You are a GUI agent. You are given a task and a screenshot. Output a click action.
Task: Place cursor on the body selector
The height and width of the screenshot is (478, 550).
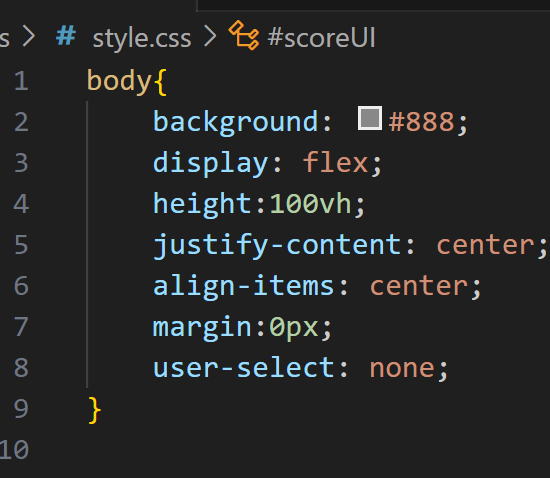pyautogui.click(x=119, y=81)
